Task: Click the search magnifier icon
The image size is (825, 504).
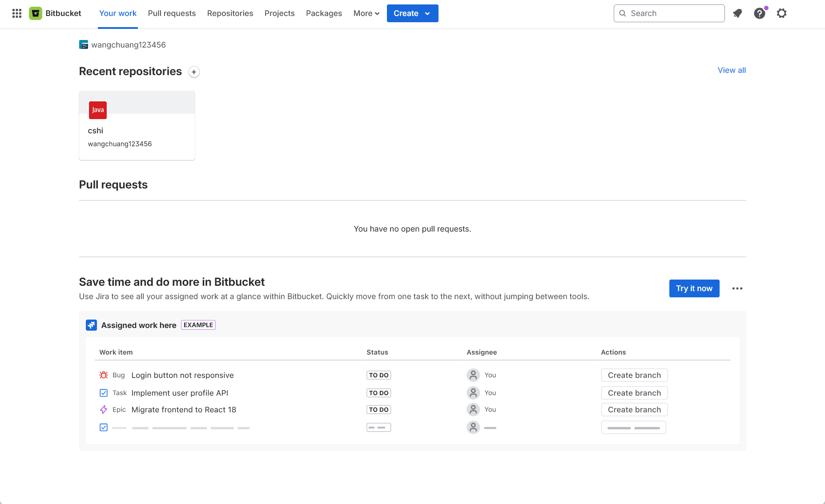Action: click(623, 13)
